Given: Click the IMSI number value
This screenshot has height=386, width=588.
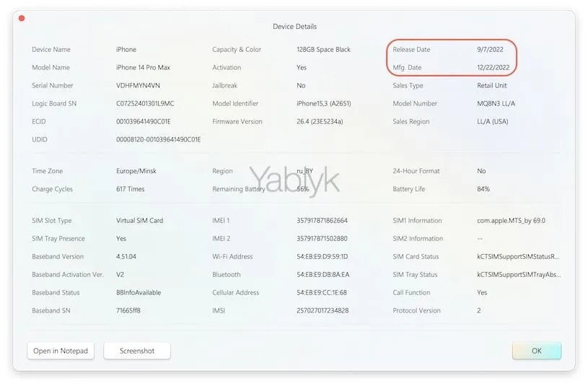Looking at the screenshot, I should [322, 311].
